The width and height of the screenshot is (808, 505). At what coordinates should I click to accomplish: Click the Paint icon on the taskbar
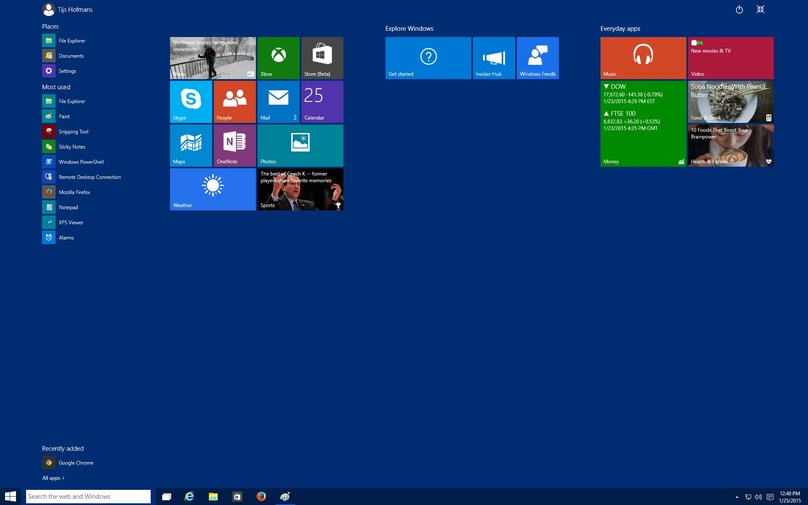click(x=284, y=496)
